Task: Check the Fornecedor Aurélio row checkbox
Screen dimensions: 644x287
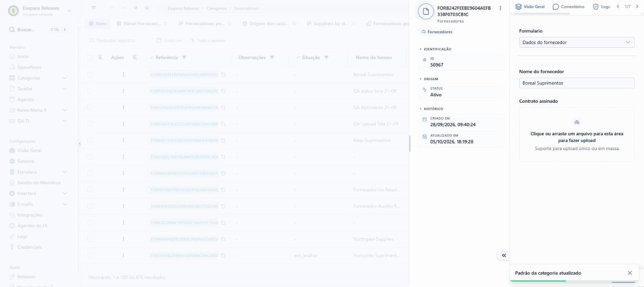Action: click(90, 206)
